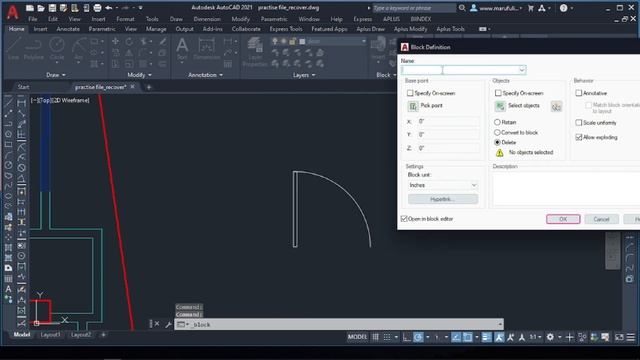Image resolution: width=640 pixels, height=360 pixels.
Task: Click the Hyperlink button
Action: pos(443,199)
